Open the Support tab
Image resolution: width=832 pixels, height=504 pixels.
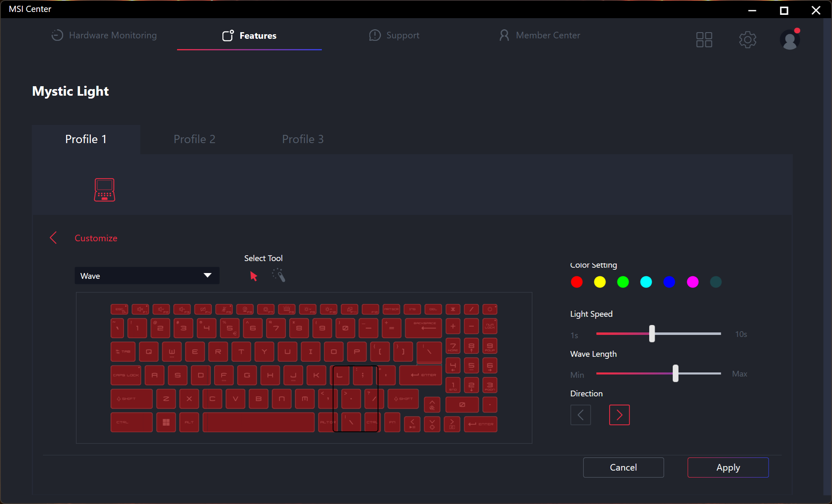coord(394,35)
